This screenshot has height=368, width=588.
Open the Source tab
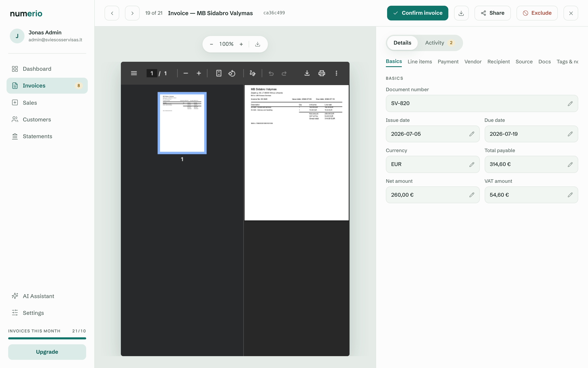tap(524, 62)
